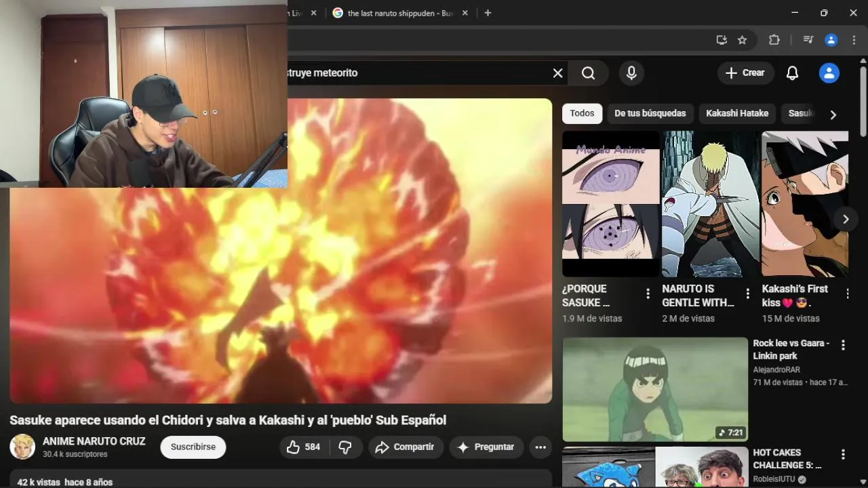The image size is (868, 488).
Task: Show more filter chips with right arrow
Action: (833, 115)
